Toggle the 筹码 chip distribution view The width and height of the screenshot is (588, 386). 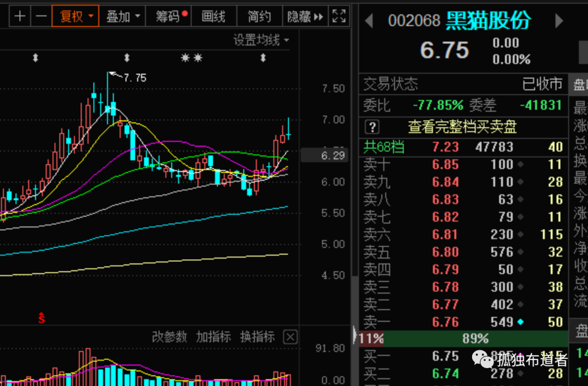point(169,16)
